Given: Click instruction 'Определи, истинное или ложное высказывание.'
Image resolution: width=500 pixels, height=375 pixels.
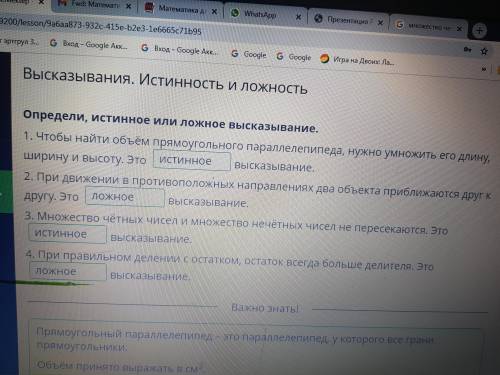Looking at the screenshot, I should coord(171,121).
